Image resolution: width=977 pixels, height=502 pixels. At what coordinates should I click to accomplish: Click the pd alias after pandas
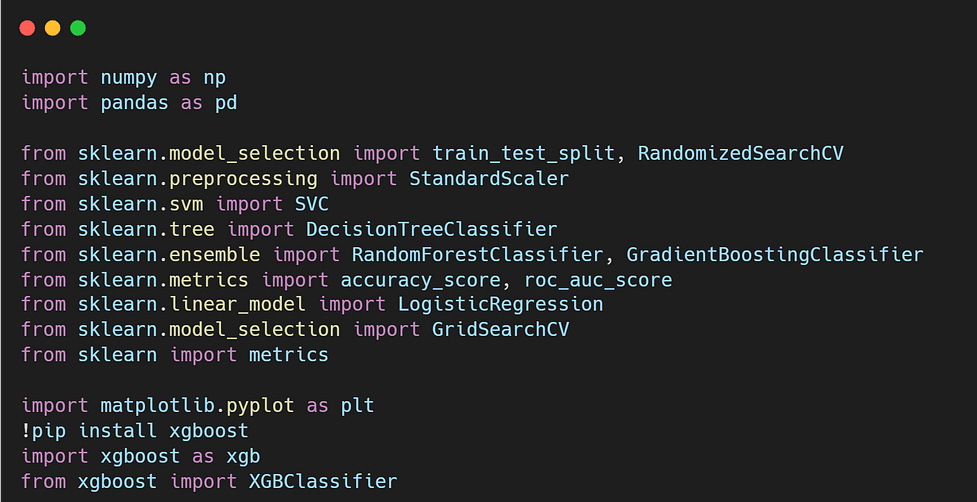(x=226, y=103)
